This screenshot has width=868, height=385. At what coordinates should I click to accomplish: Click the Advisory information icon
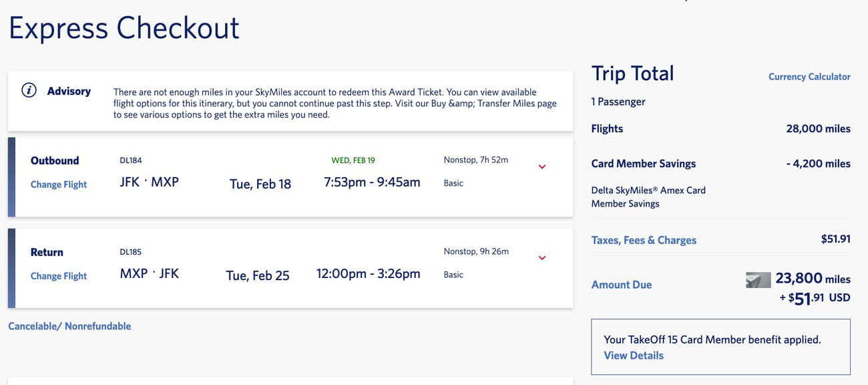28,90
